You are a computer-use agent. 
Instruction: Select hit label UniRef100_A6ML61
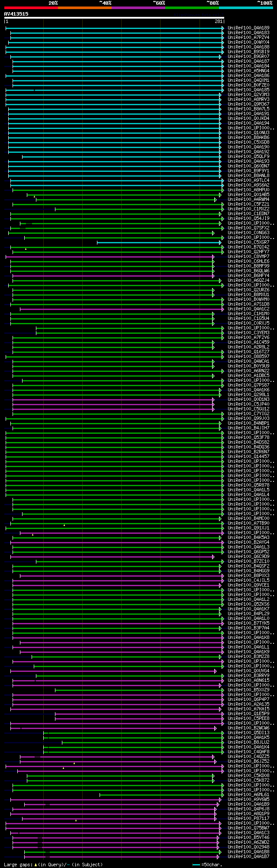tap(248, 795)
